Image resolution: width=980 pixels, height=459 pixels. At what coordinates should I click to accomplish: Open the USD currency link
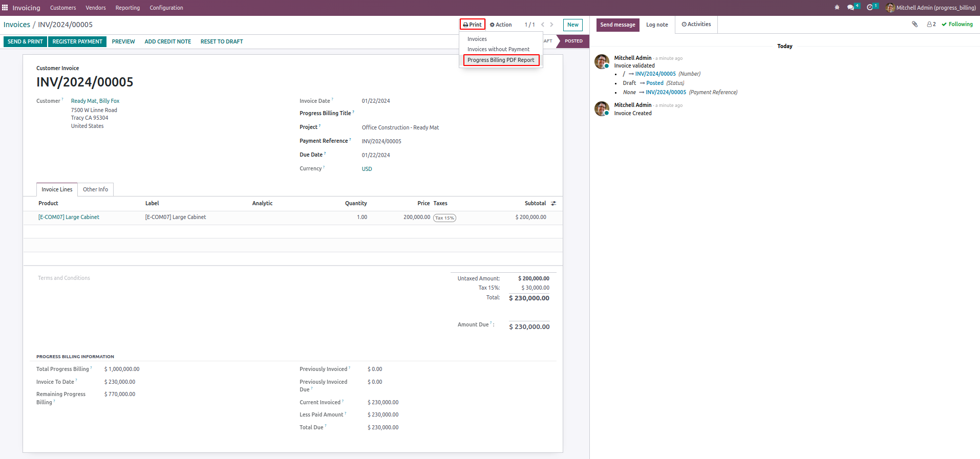(367, 169)
